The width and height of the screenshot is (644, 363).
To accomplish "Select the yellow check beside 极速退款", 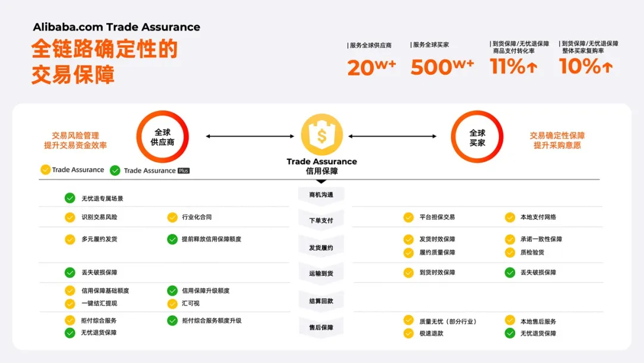I will tap(408, 333).
